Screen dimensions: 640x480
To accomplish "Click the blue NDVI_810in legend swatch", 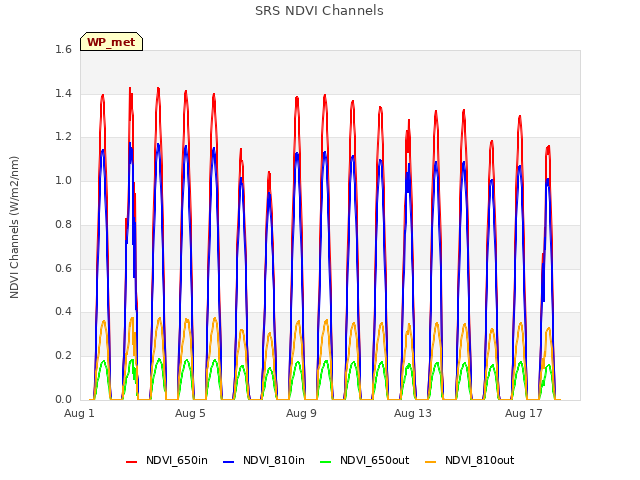I will tap(229, 461).
